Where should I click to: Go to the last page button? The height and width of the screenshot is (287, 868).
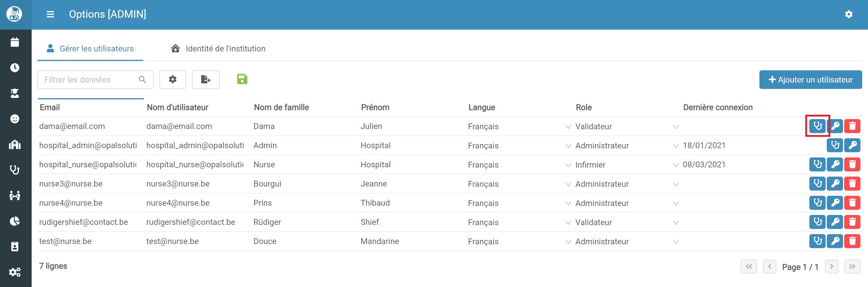click(x=852, y=266)
